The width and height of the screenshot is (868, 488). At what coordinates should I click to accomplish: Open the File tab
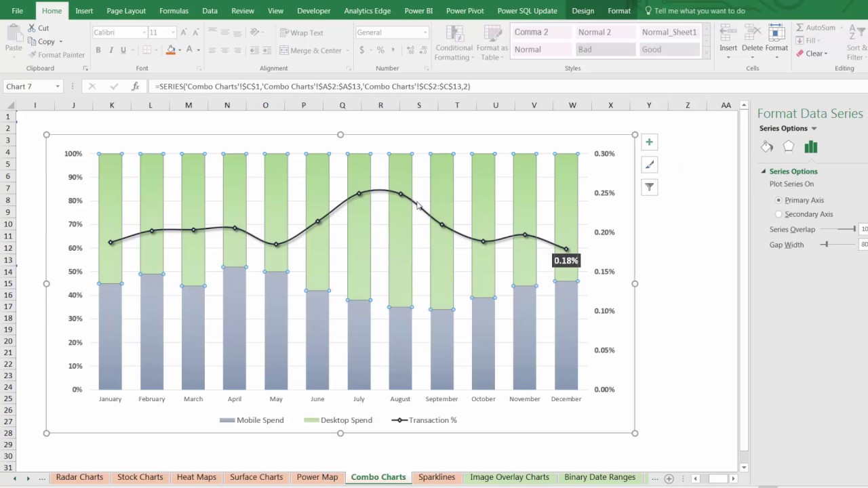[17, 11]
